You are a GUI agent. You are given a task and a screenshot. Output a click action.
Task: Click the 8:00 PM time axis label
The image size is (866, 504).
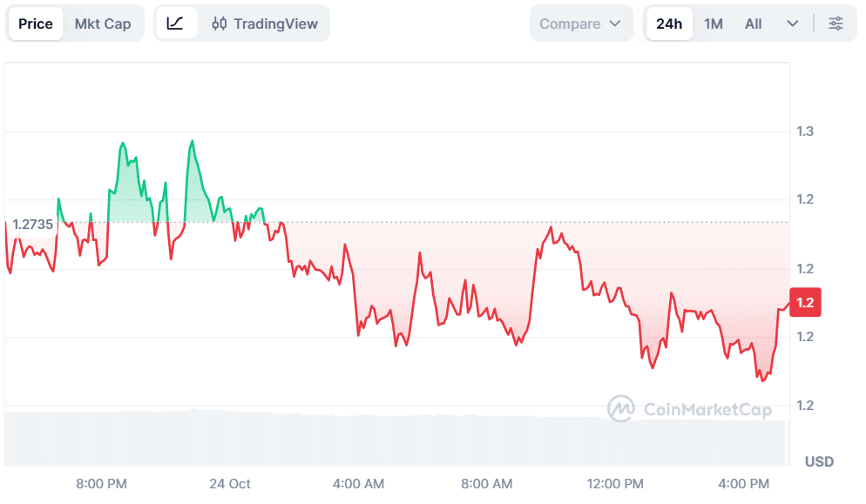tap(102, 484)
